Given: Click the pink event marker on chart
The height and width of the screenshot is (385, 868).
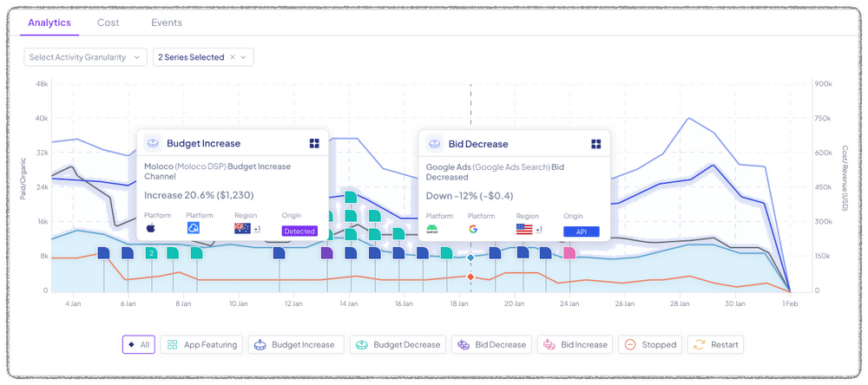Looking at the screenshot, I should (569, 253).
